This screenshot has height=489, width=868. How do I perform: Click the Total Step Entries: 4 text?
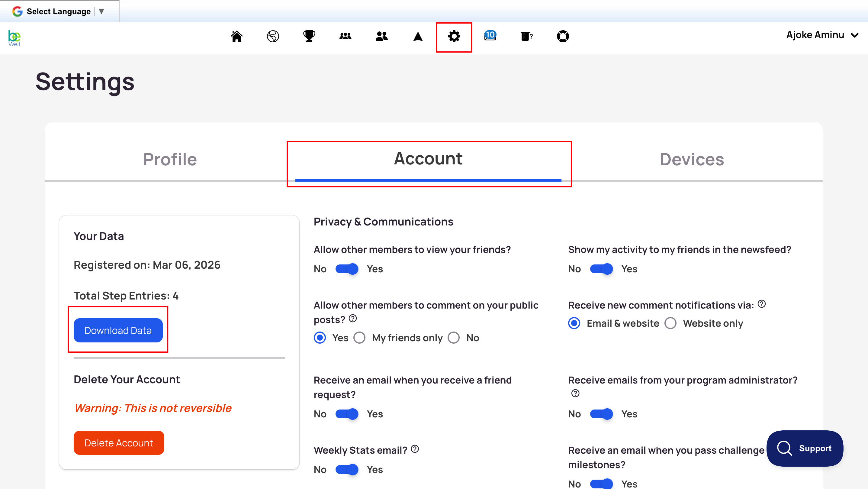tap(126, 296)
